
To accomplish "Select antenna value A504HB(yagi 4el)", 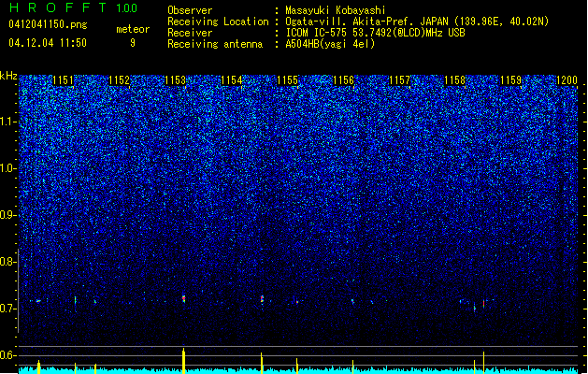I will pyautogui.click(x=330, y=44).
